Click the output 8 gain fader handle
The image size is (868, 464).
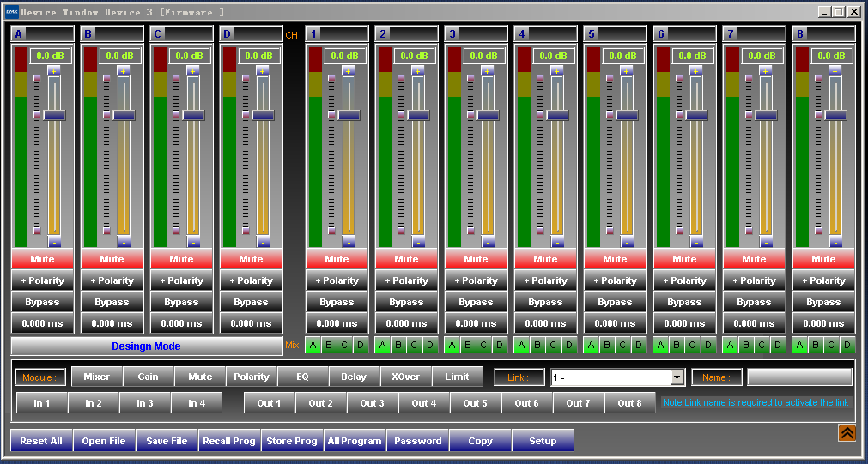coord(835,115)
